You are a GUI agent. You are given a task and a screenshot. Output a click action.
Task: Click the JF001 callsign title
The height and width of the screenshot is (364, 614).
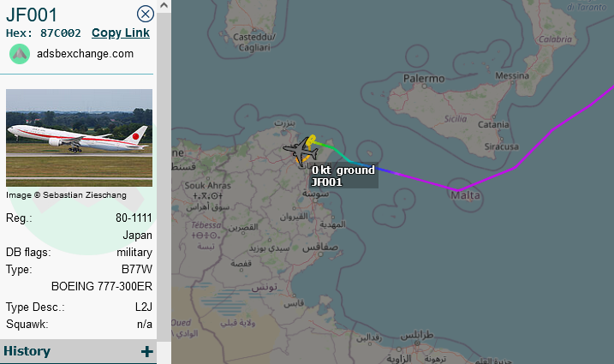point(32,15)
